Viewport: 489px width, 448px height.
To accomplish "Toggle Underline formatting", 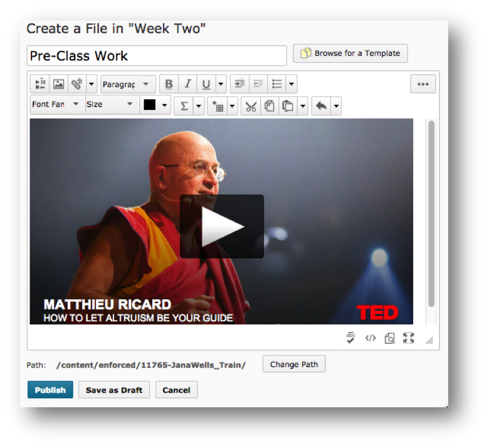I will 206,84.
